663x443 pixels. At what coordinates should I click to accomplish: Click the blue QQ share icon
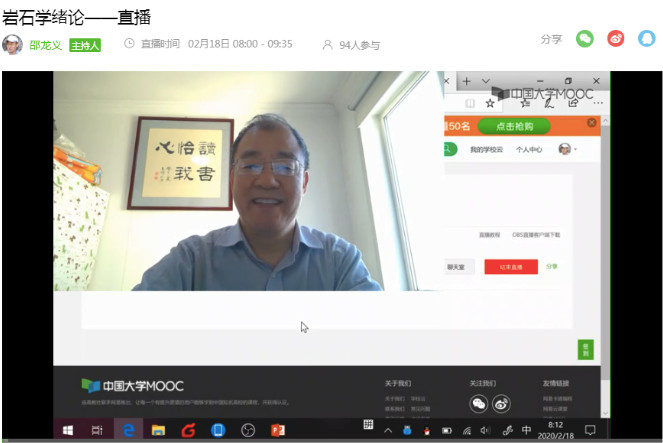click(x=646, y=39)
